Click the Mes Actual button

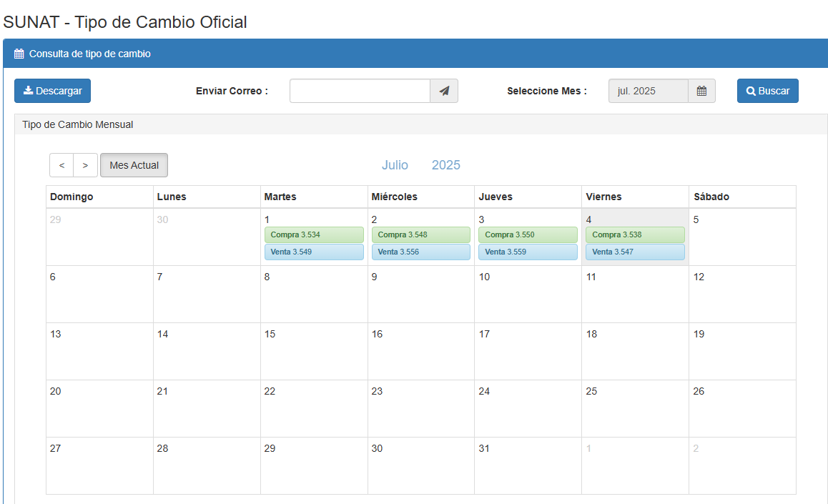click(x=134, y=165)
